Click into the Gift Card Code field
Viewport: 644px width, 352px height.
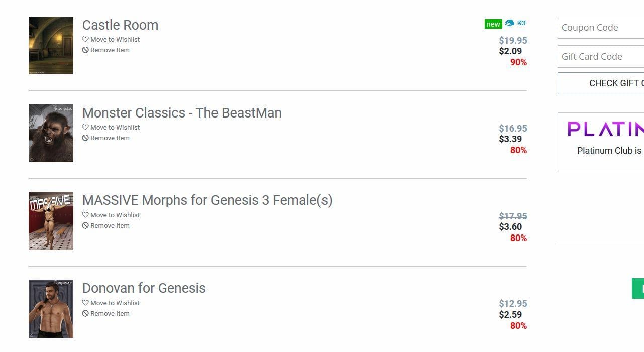[601, 56]
